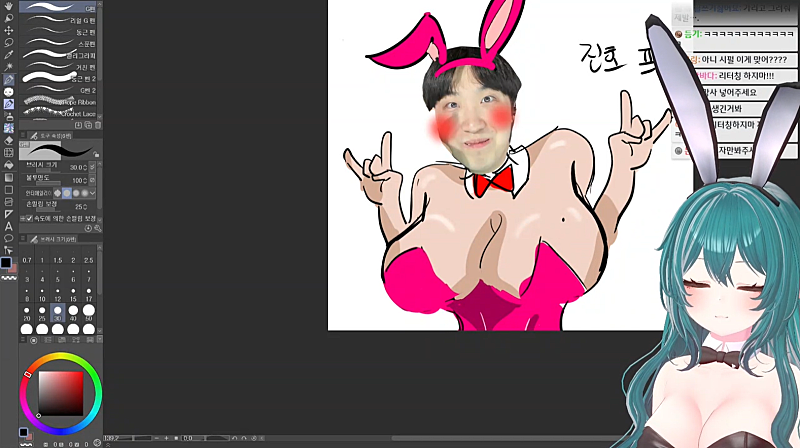Expand the speed stabilization plus expander

click(x=22, y=218)
